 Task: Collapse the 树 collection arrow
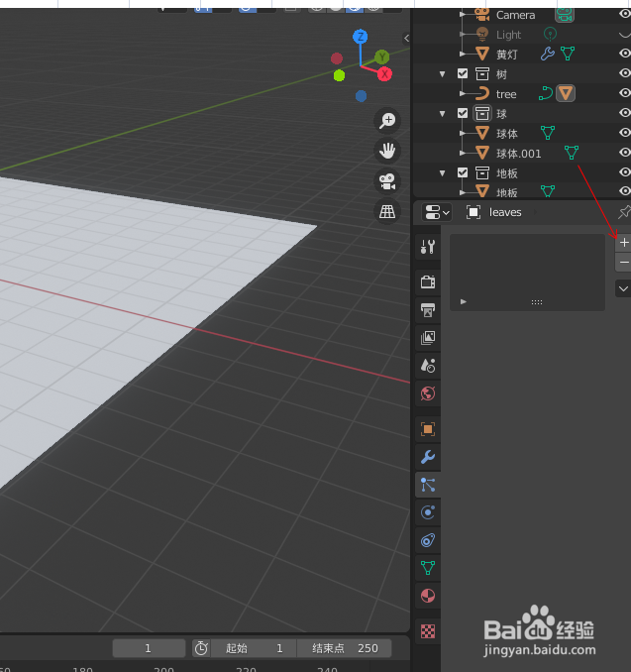[x=442, y=74]
